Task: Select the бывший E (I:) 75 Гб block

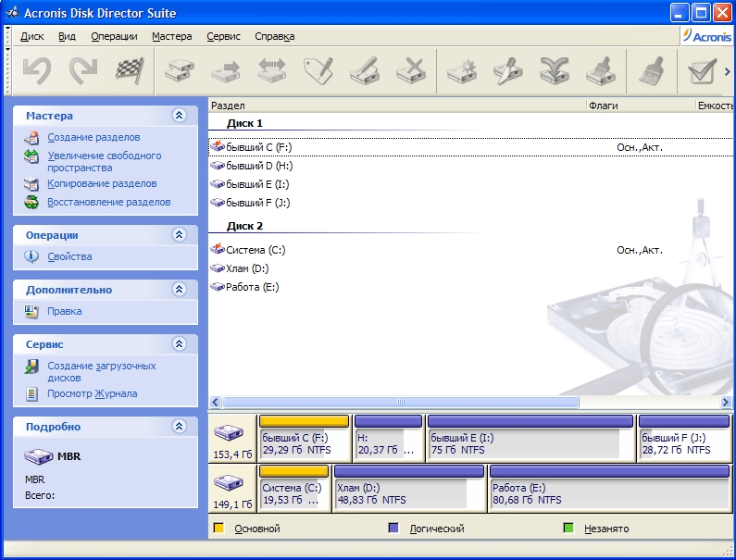Action: coord(530,438)
